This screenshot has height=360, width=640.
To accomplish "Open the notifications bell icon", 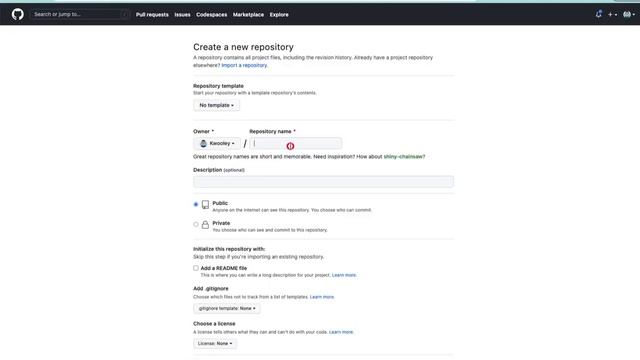I will [598, 14].
